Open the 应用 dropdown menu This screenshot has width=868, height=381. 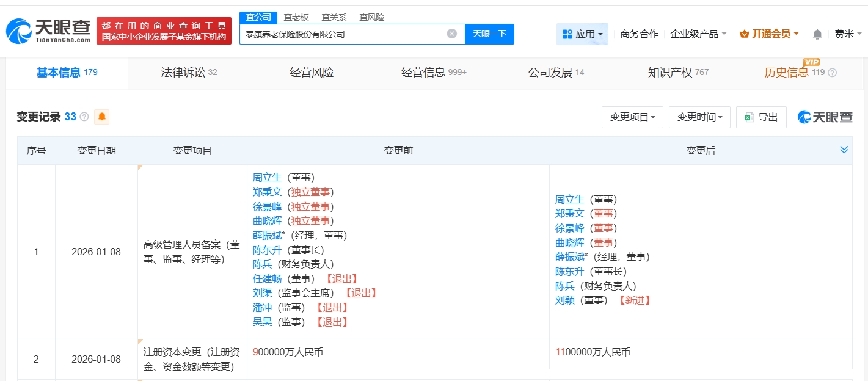(582, 34)
